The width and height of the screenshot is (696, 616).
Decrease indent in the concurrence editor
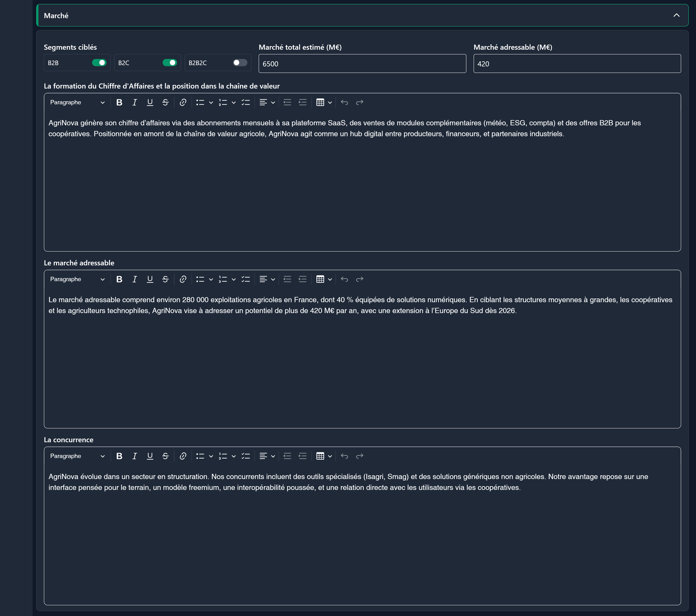coord(287,456)
